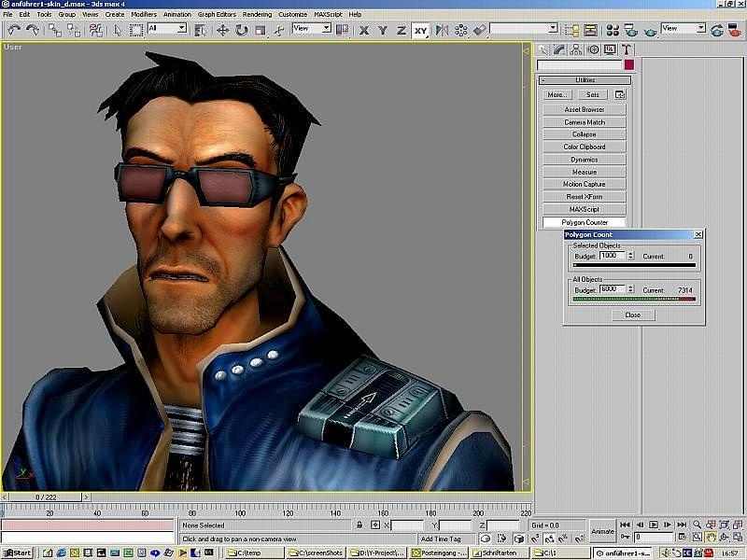Select the Move transform tool

click(x=223, y=30)
